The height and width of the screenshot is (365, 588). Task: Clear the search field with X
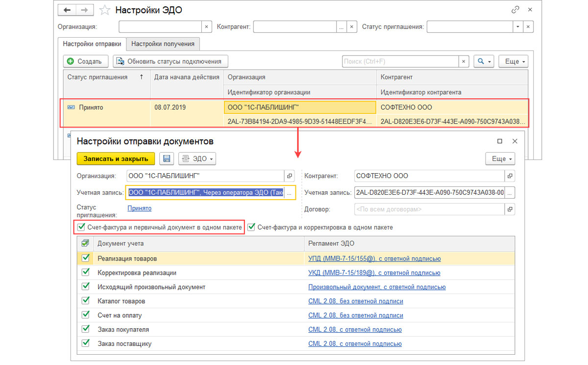tap(464, 61)
